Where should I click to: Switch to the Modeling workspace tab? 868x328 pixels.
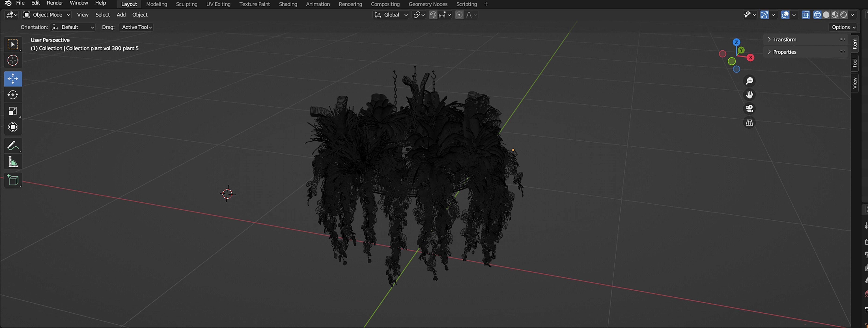(156, 4)
